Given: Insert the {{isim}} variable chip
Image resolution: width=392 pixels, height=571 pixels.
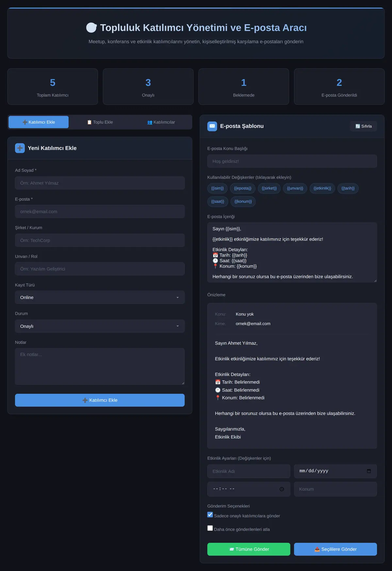Looking at the screenshot, I should pos(217,188).
